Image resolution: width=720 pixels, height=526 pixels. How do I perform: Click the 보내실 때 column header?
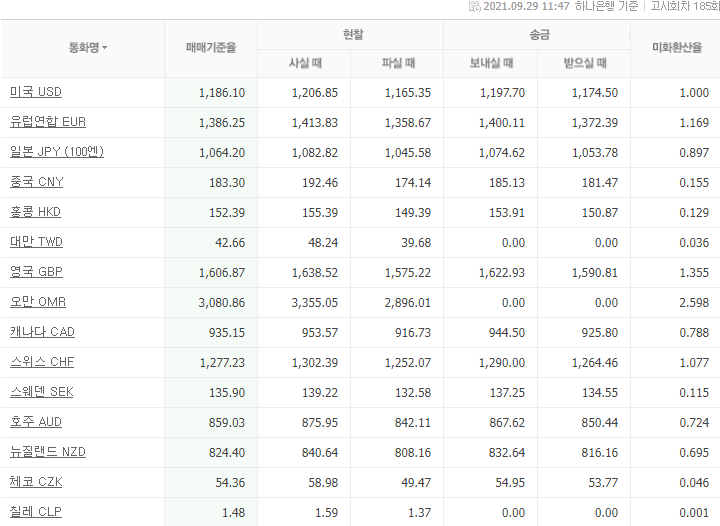(x=491, y=63)
